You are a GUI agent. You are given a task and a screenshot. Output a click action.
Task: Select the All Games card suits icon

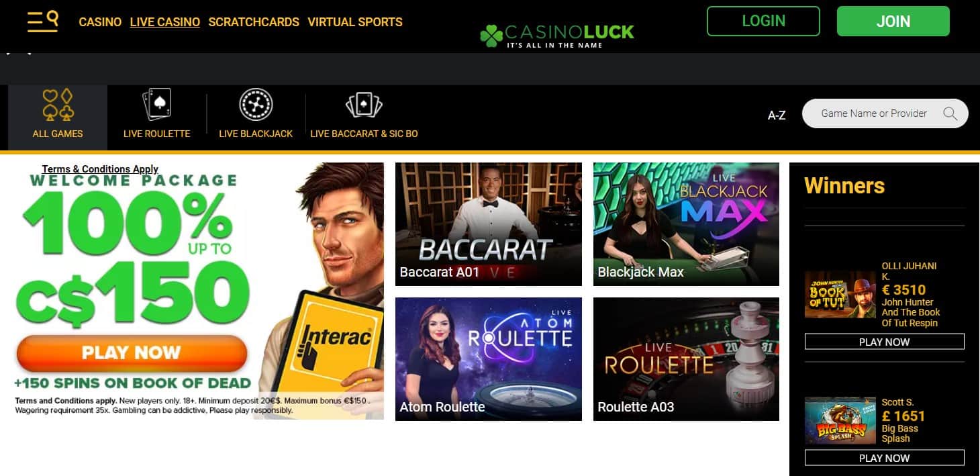(x=58, y=104)
